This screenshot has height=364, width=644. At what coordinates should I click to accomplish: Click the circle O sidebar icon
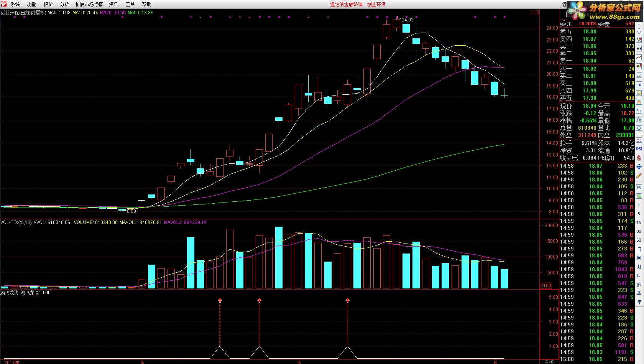(639, 128)
